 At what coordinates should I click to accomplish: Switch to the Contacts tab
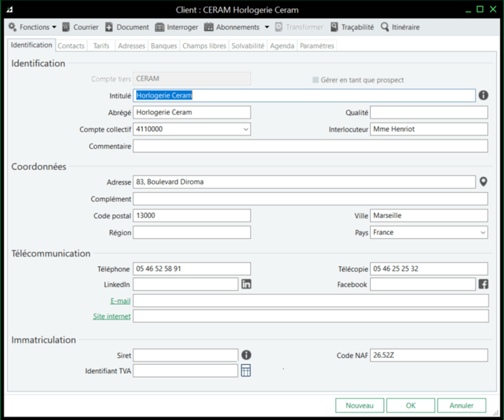(71, 46)
